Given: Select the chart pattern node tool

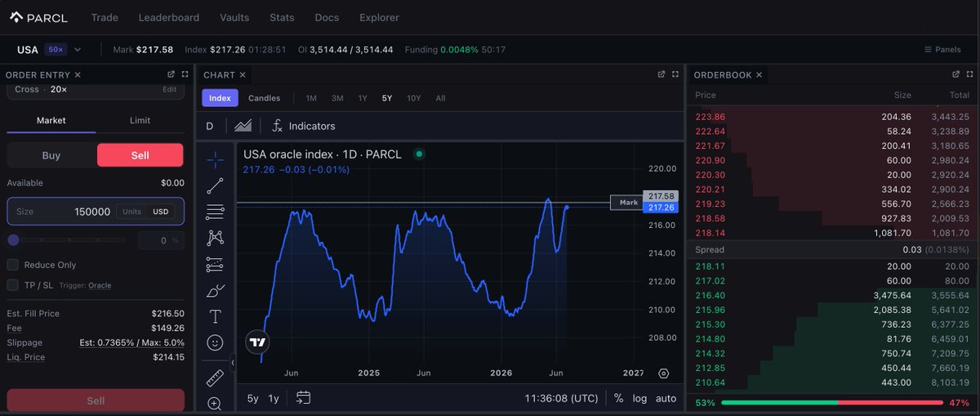Looking at the screenshot, I should [215, 238].
